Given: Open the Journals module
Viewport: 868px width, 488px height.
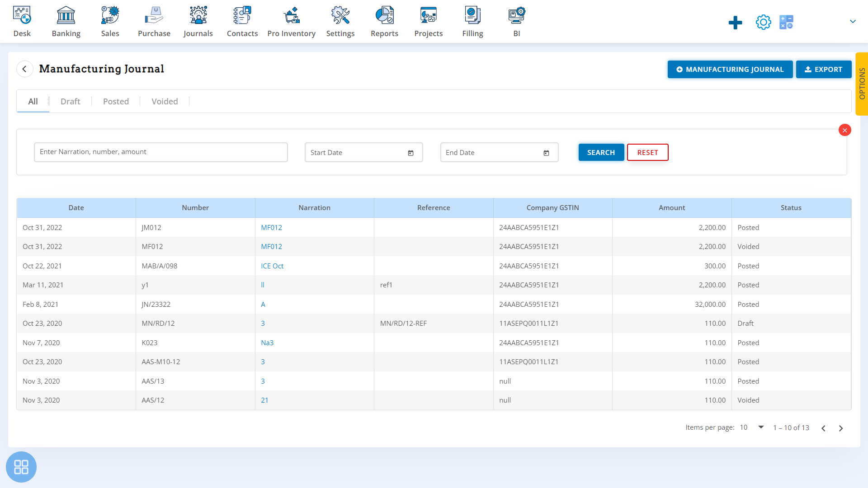Looking at the screenshot, I should (x=198, y=21).
